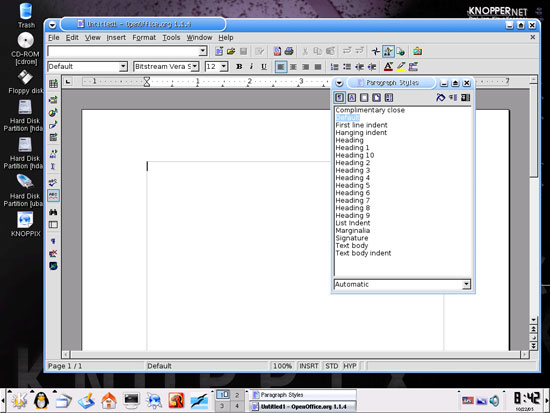This screenshot has height=413, width=550.
Task: Click the KDE K menu launcher
Action: coord(19,400)
